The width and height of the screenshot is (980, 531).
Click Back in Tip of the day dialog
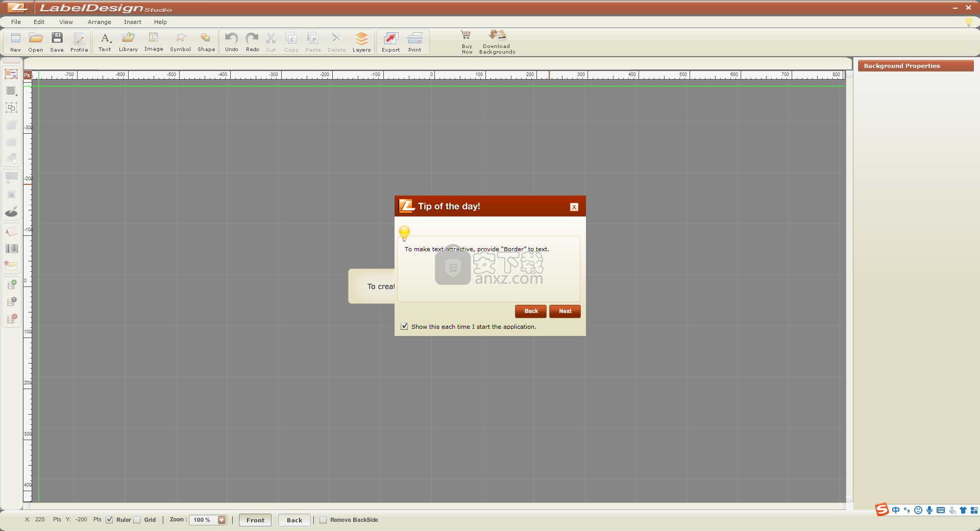pyautogui.click(x=531, y=311)
